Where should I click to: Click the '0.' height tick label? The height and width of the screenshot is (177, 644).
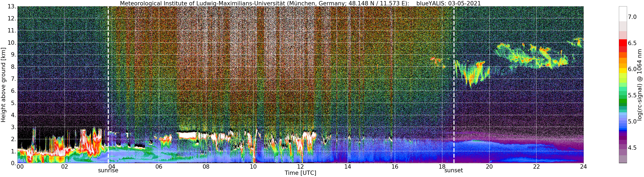coord(14,163)
